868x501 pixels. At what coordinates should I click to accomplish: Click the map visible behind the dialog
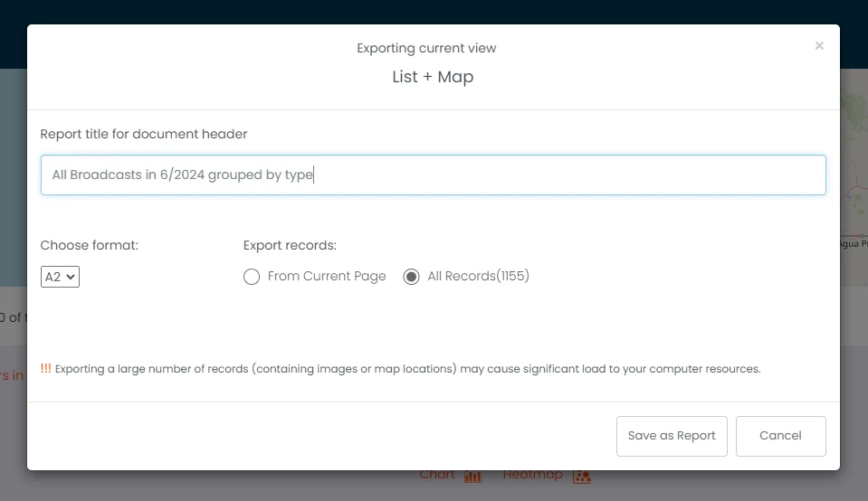(854, 181)
